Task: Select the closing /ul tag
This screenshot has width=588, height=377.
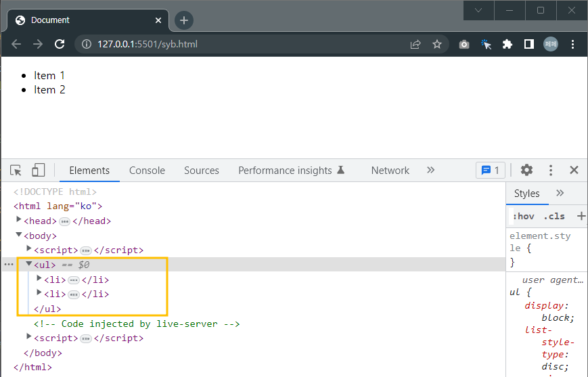Action: [47, 309]
